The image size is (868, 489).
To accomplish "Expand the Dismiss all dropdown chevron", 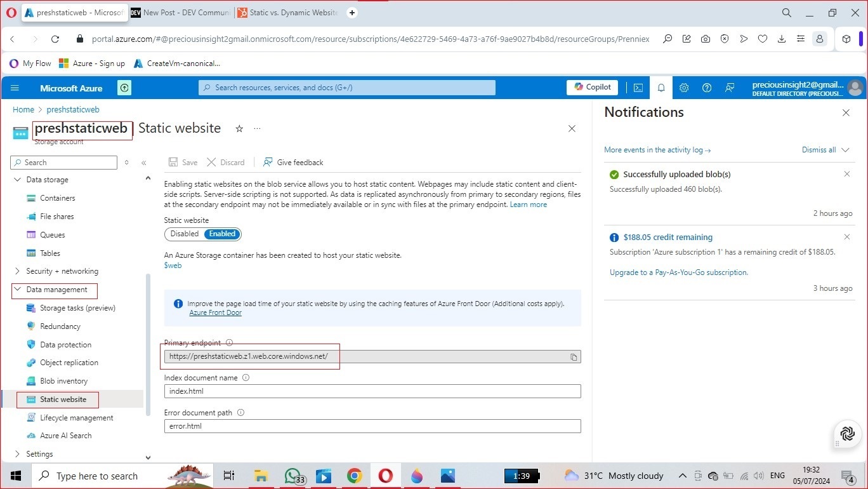I will pyautogui.click(x=845, y=151).
